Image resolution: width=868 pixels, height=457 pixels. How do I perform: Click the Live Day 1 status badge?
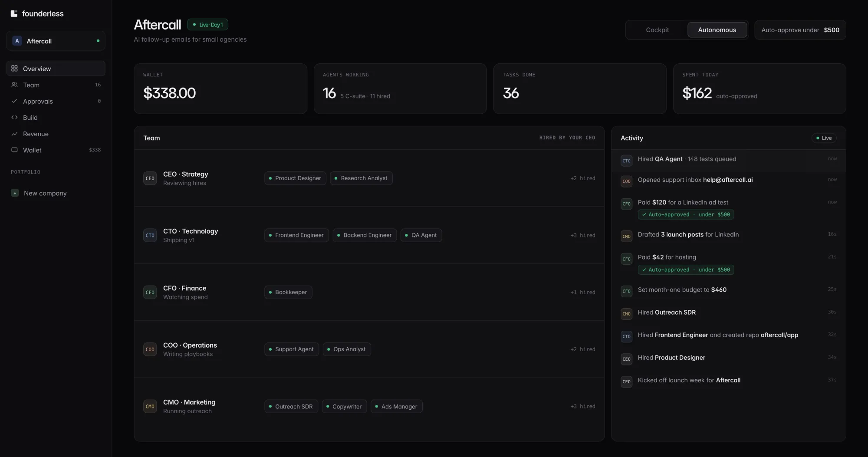click(x=207, y=25)
